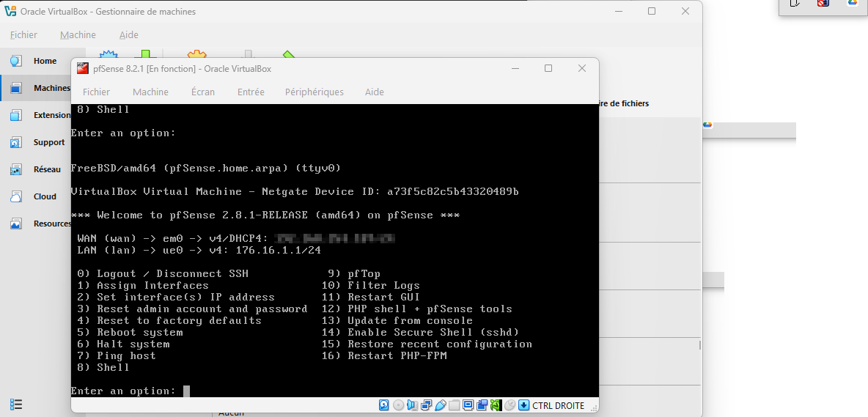The height and width of the screenshot is (417, 868).
Task: Open the Périphériques menu
Action: click(314, 92)
